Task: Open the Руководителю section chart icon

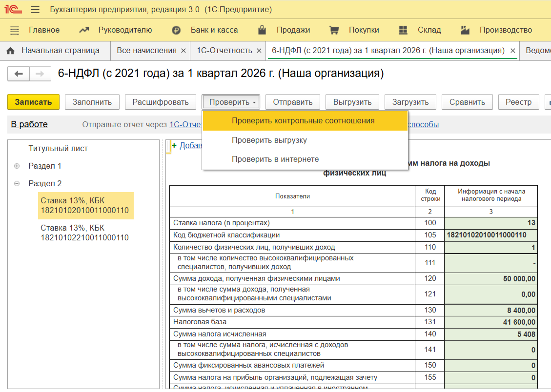Action: pos(84,30)
